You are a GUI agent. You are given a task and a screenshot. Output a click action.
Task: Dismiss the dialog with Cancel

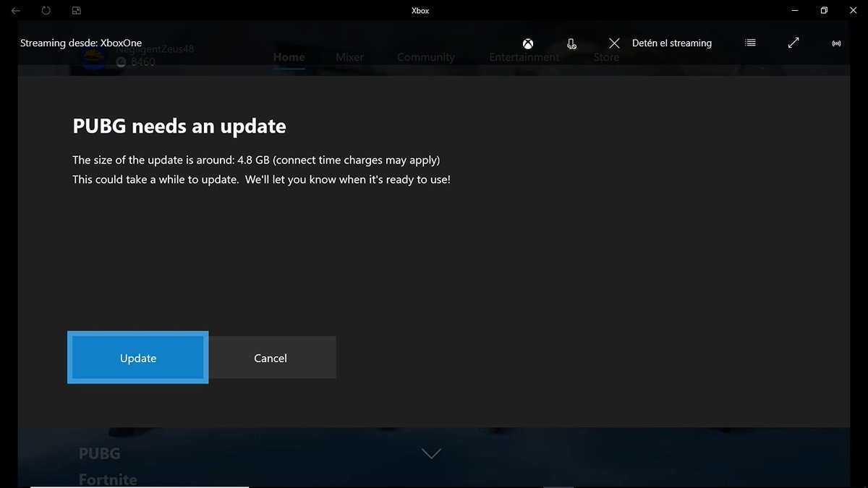pos(271,358)
